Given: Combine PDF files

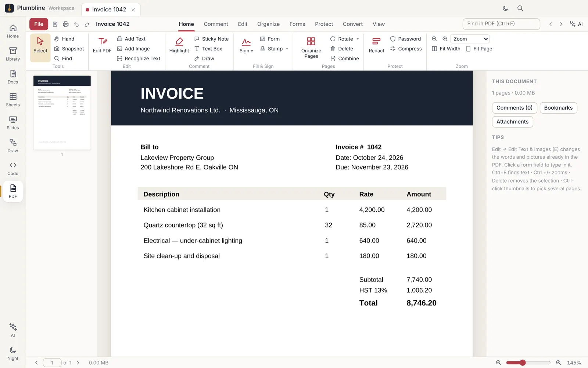Looking at the screenshot, I should tap(344, 59).
